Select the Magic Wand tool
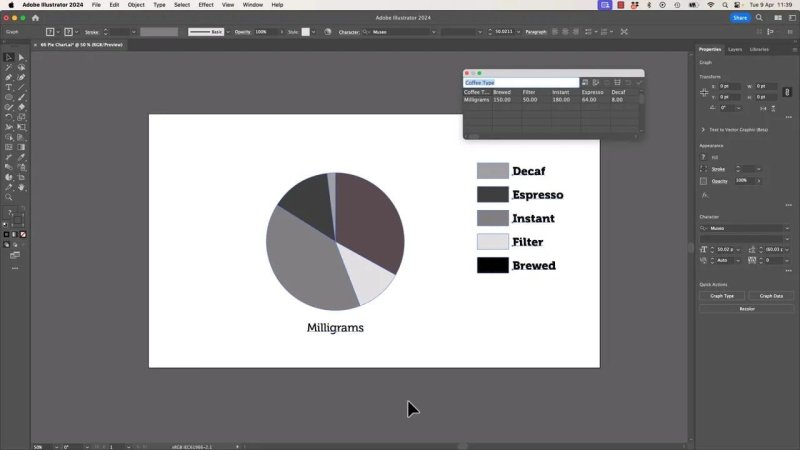 coord(9,67)
